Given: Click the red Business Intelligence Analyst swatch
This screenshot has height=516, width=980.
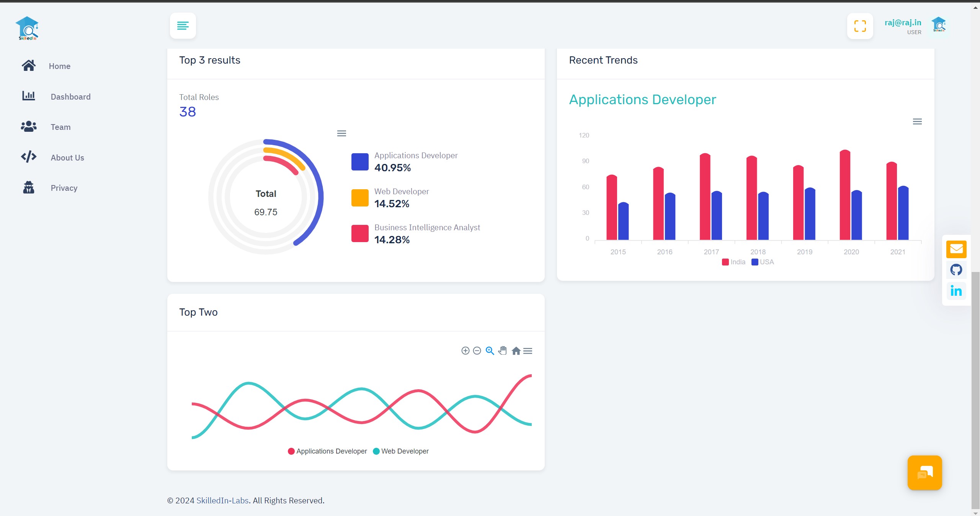Looking at the screenshot, I should click(x=360, y=234).
